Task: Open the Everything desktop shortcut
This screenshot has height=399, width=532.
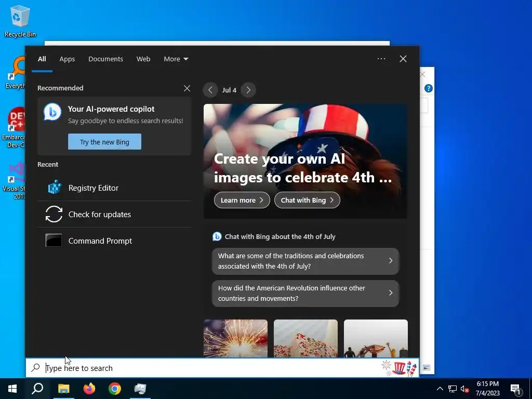Action: tap(15, 73)
